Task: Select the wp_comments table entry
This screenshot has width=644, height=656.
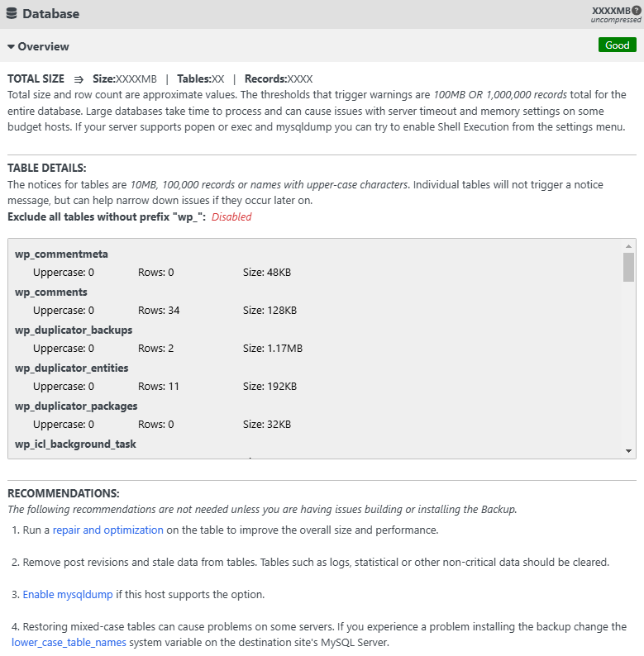Action: tap(51, 292)
